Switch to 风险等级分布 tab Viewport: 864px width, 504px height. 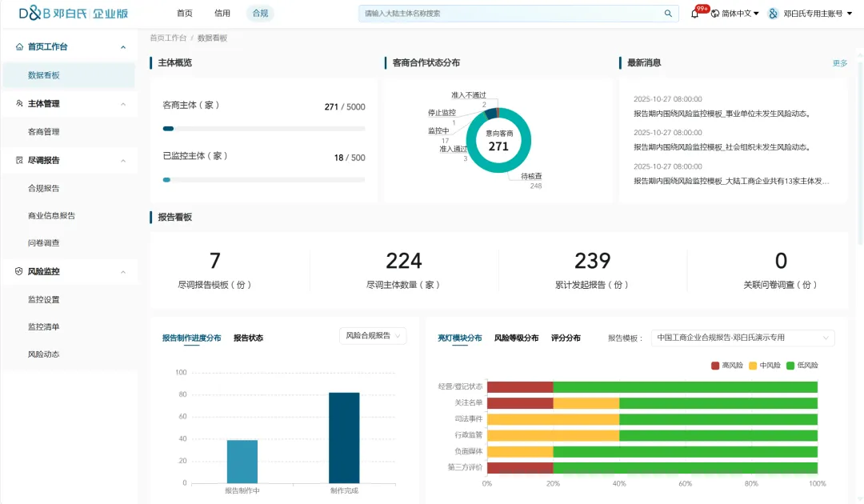point(516,338)
